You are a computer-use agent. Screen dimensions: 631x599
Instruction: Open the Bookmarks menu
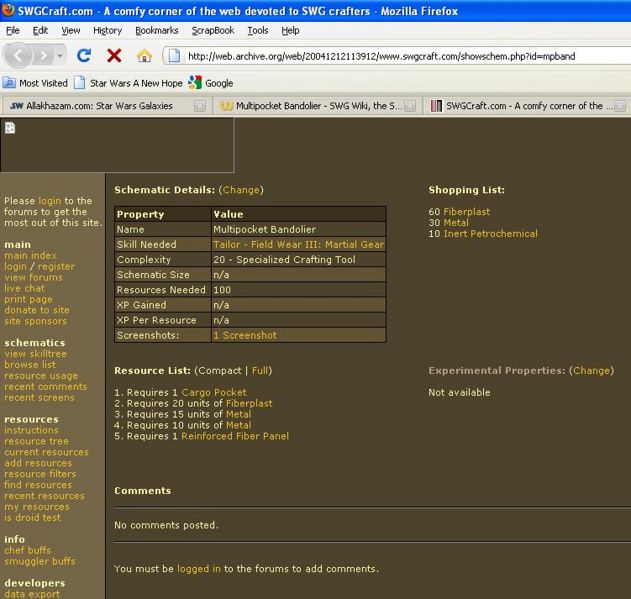click(156, 31)
